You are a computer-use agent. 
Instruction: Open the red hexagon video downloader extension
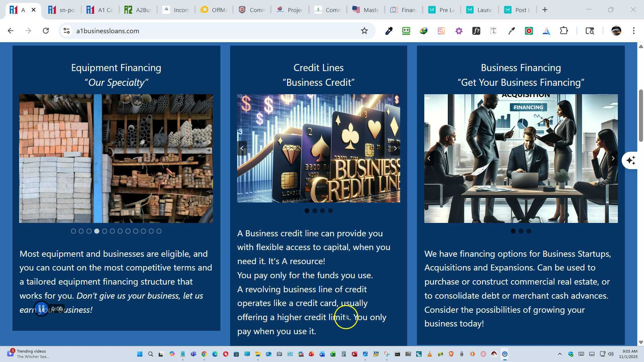529,31
